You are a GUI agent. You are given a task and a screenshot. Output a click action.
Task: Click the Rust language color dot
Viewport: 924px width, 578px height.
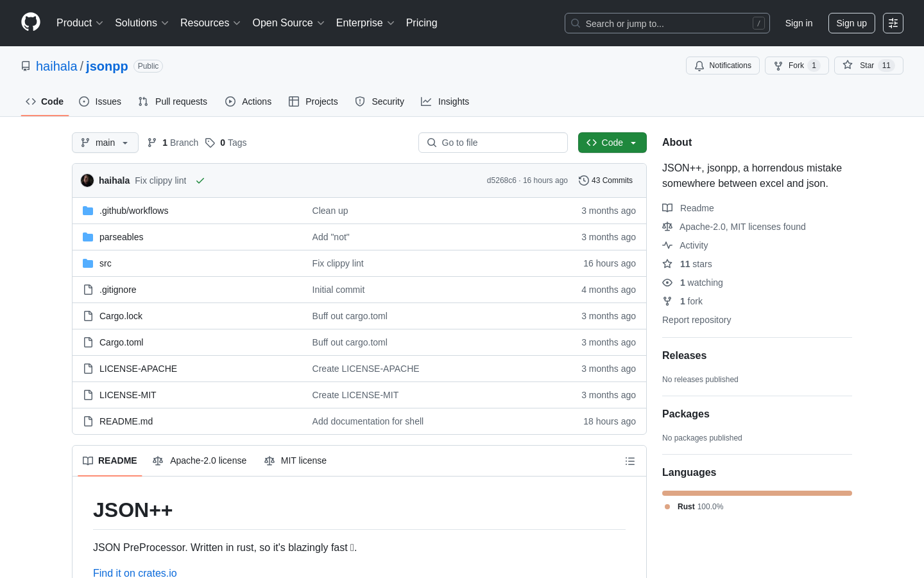click(x=667, y=507)
